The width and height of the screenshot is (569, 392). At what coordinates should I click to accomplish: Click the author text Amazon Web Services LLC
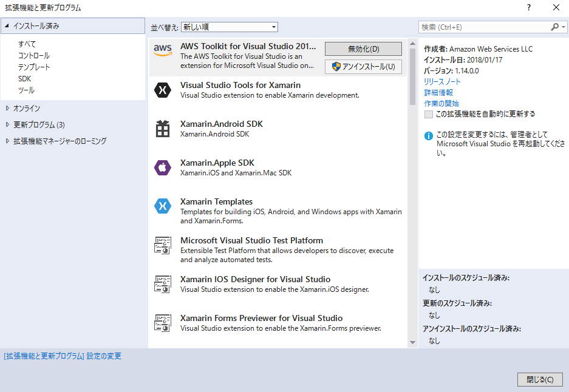[491, 49]
